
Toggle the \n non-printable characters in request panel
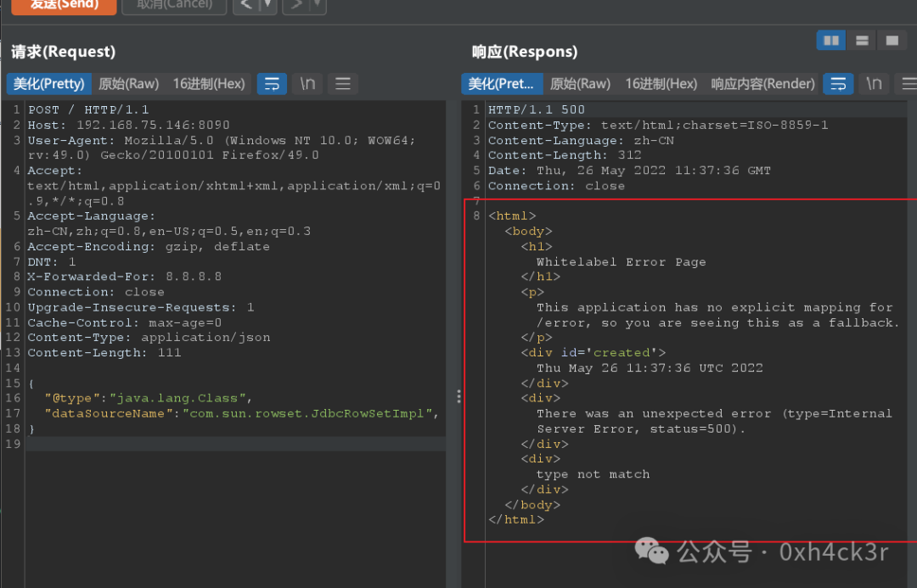pyautogui.click(x=307, y=84)
